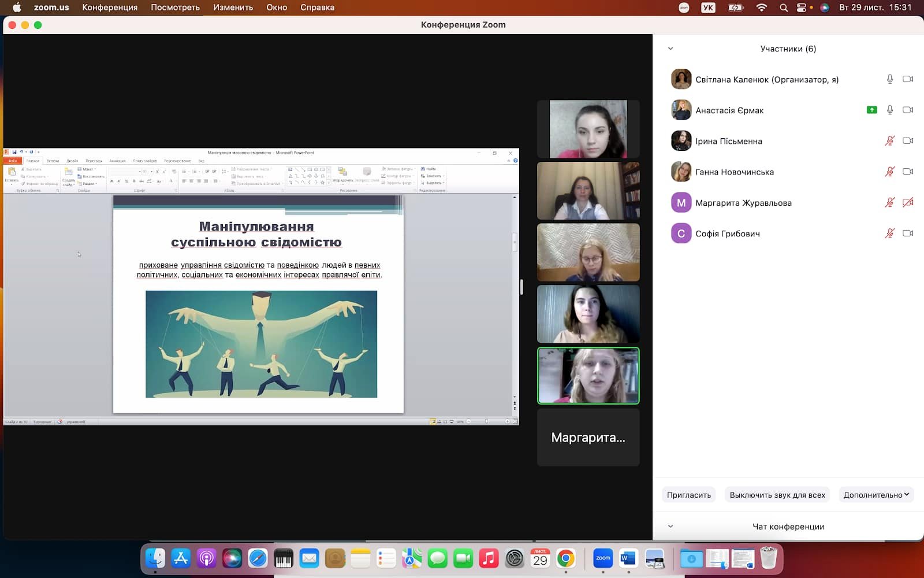The image size is (924, 578).
Task: Open the Дополнительно dropdown menu
Action: (876, 495)
